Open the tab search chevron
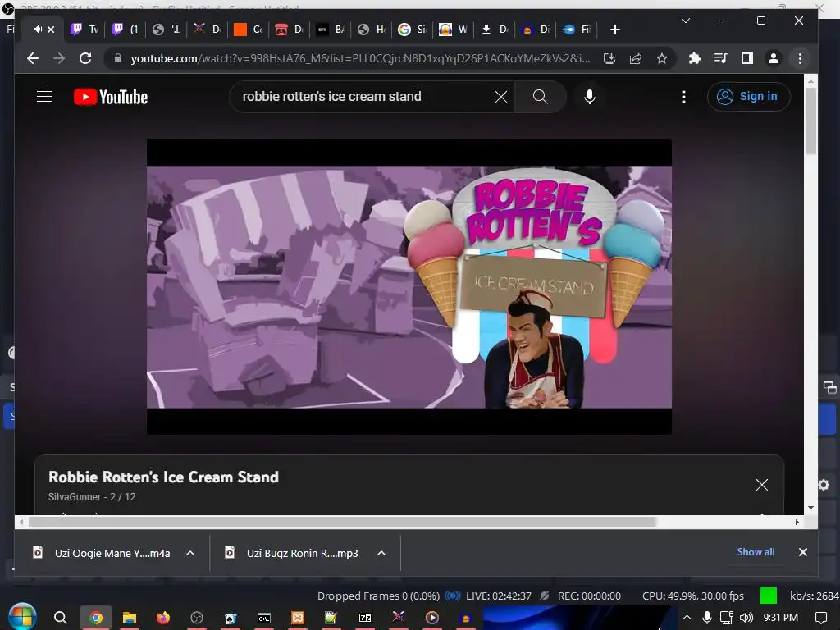The width and height of the screenshot is (840, 630). pos(686,21)
